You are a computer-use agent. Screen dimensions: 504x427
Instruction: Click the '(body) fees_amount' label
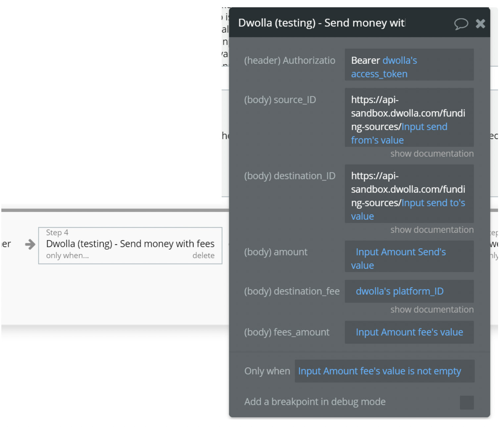tap(287, 332)
